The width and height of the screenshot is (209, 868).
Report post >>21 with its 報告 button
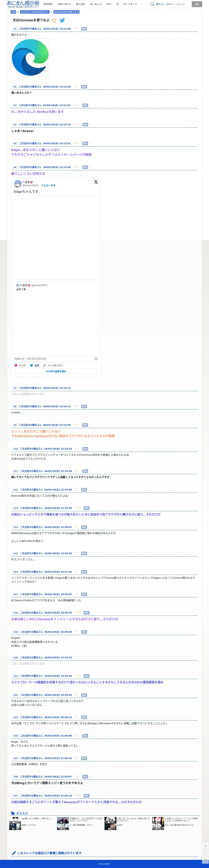86,676
